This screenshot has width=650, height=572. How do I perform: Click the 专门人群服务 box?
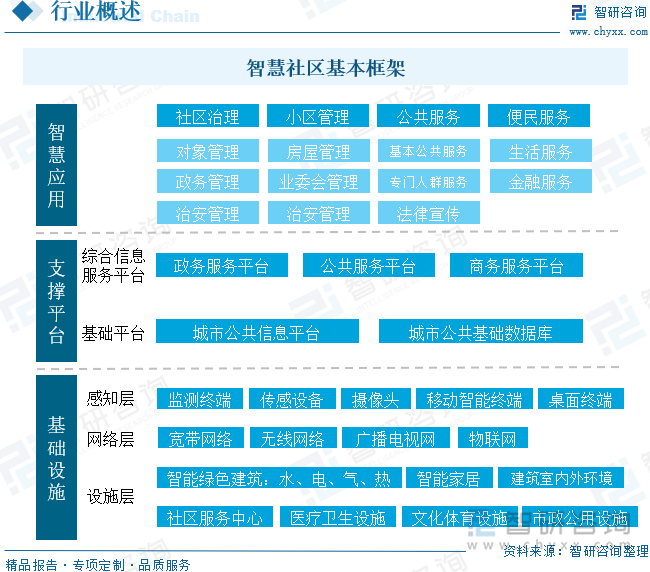(429, 181)
